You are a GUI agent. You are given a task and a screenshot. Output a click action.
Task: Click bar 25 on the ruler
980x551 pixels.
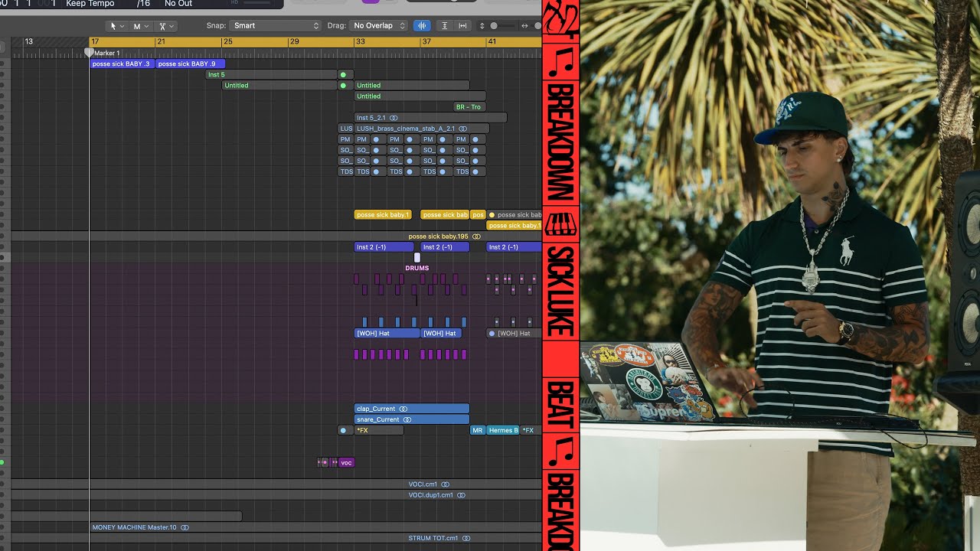pos(227,41)
